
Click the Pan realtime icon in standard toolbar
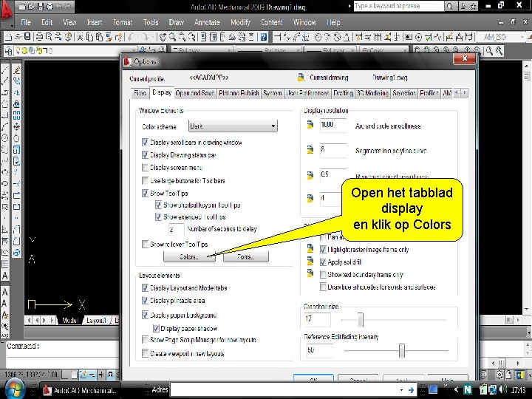coord(163,37)
